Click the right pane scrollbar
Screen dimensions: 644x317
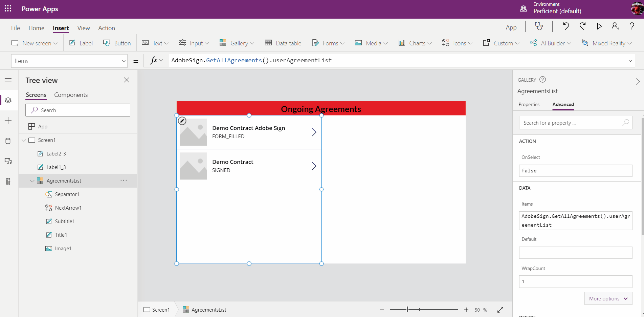click(642, 176)
